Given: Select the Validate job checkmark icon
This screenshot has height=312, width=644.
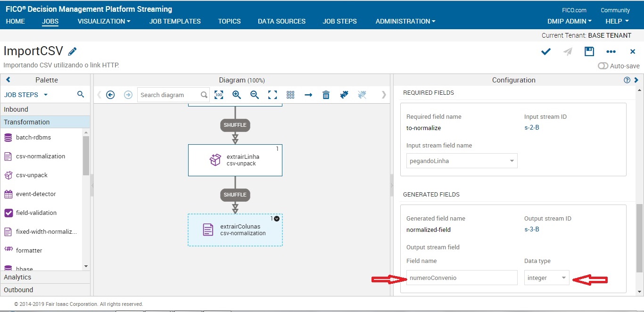Looking at the screenshot, I should (545, 52).
